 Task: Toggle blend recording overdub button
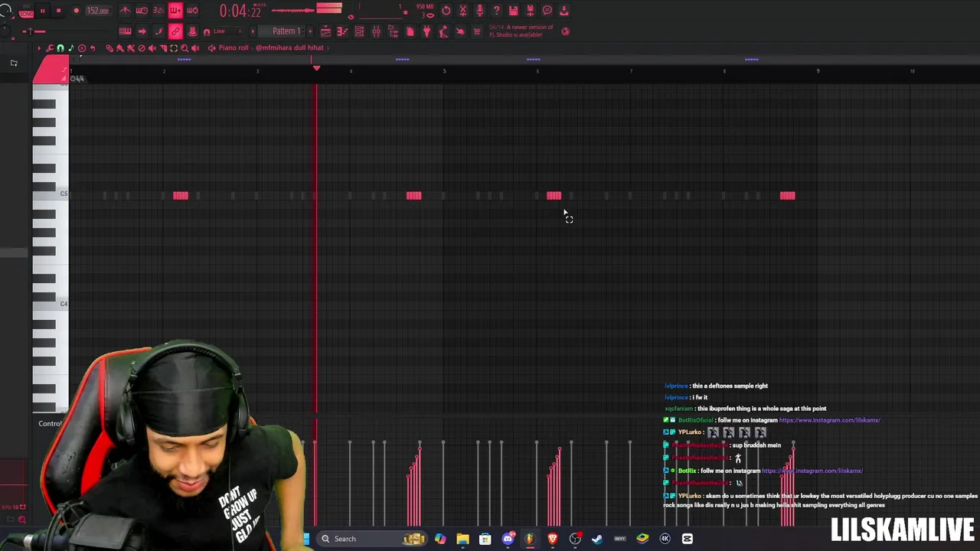[x=176, y=11]
